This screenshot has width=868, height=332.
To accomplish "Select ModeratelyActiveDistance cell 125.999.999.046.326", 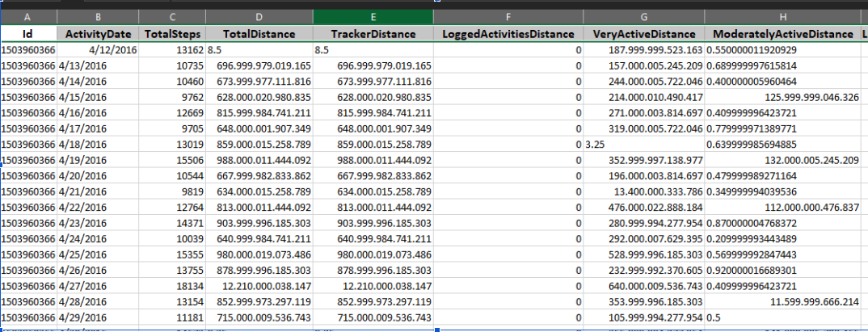I will click(x=782, y=98).
